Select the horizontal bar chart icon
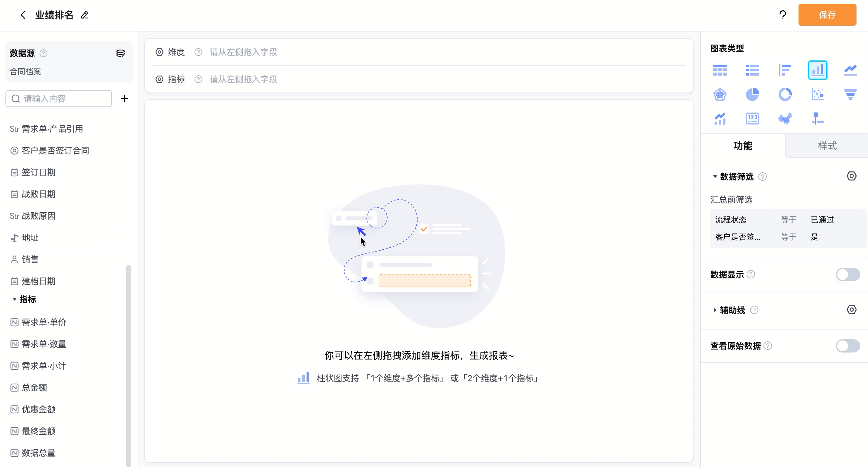The image size is (868, 468). pos(785,70)
